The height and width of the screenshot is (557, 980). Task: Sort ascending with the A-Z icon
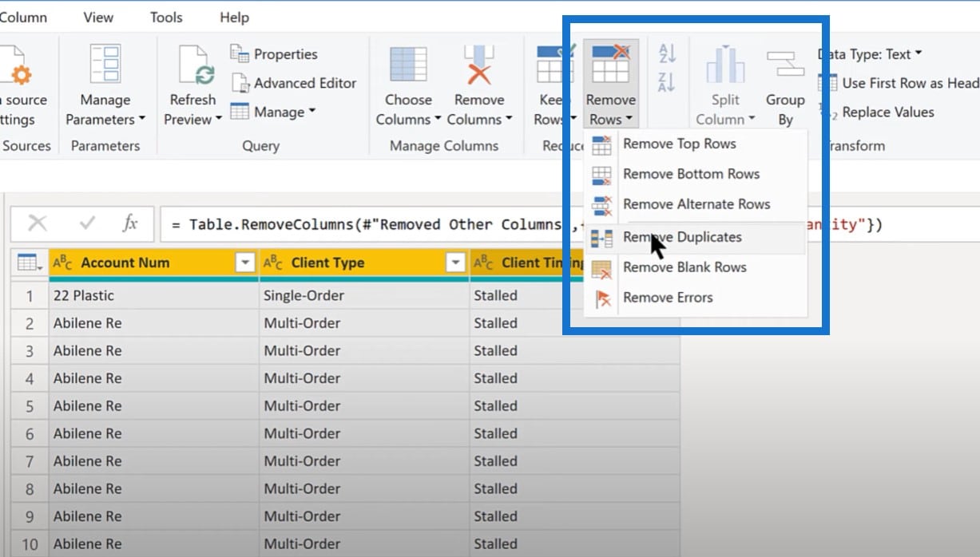pos(667,53)
